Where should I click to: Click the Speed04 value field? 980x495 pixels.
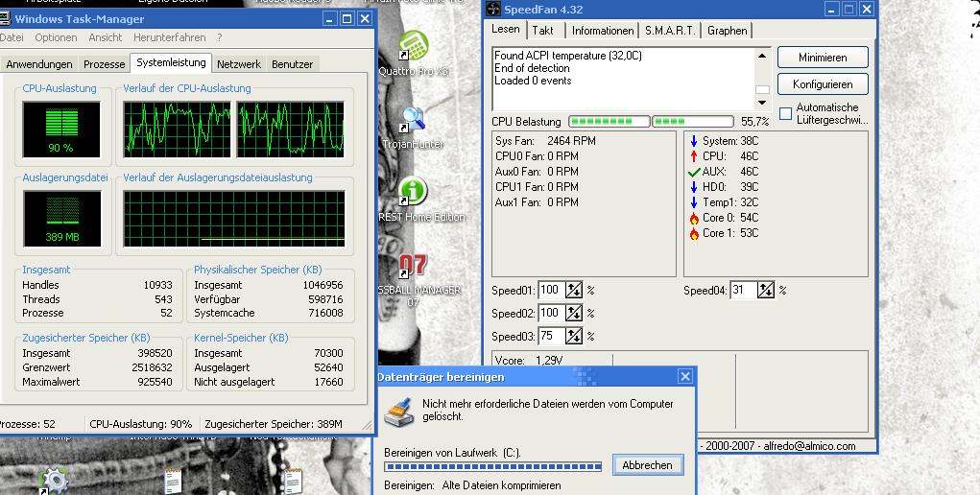pos(743,290)
